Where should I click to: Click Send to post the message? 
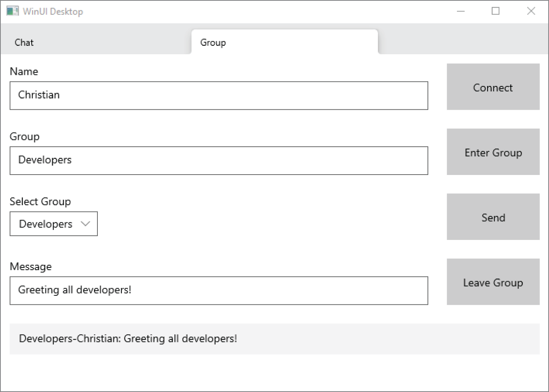(493, 217)
